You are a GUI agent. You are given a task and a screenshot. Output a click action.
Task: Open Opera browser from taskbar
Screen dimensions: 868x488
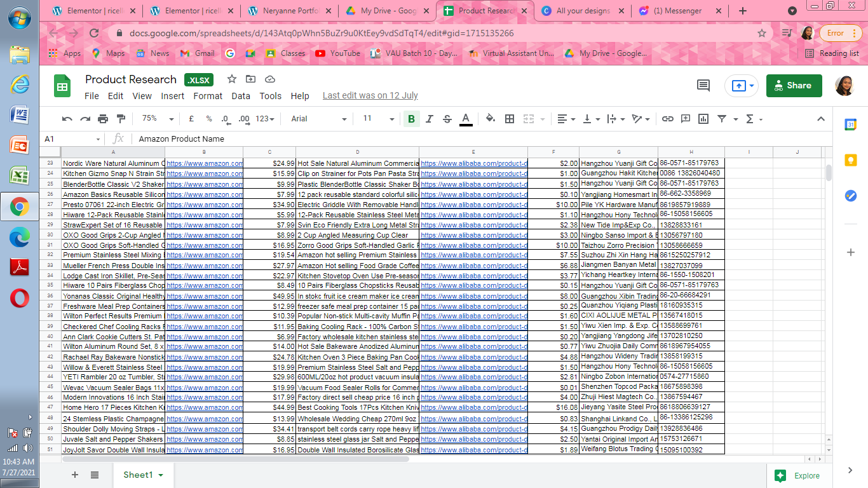[19, 298]
